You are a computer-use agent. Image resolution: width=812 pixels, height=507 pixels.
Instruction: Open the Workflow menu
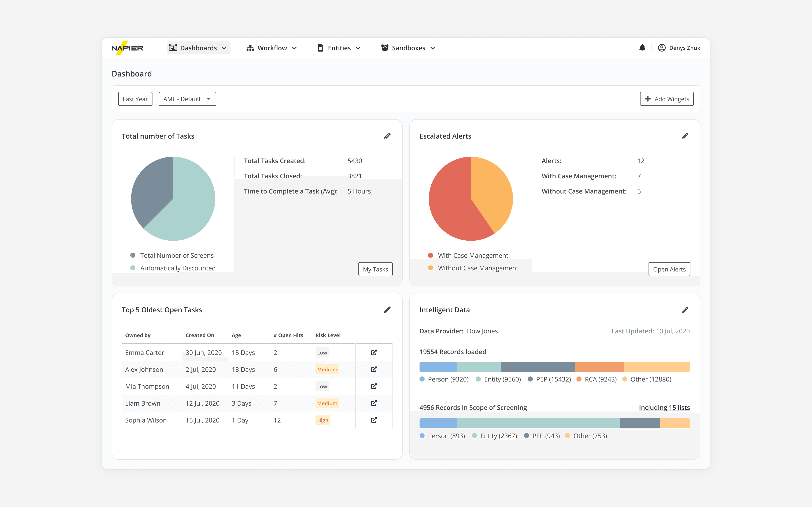[272, 48]
